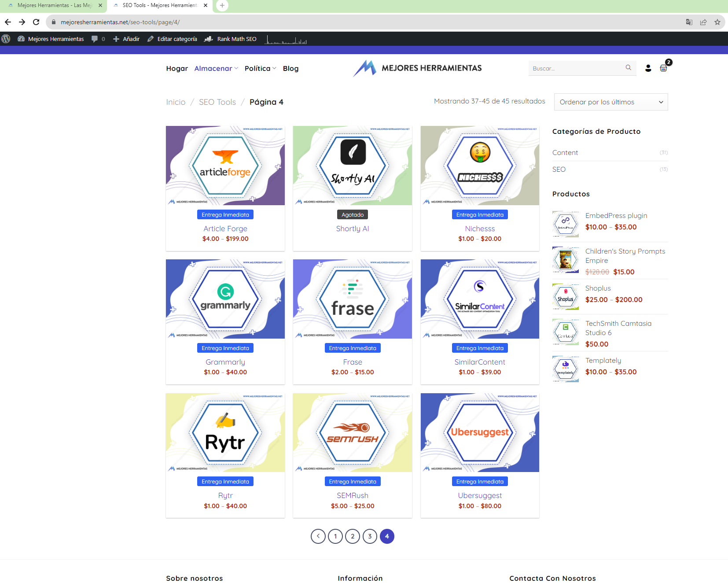This screenshot has width=728, height=583.
Task: Click the Ubersuggest product title link
Action: [x=480, y=495]
